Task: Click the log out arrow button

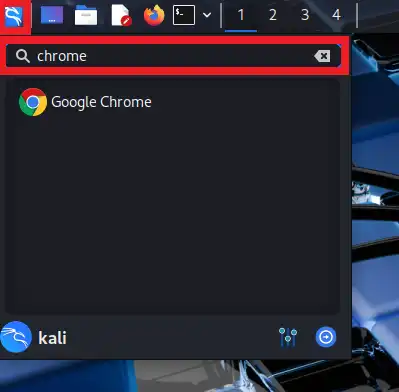Action: (x=326, y=337)
